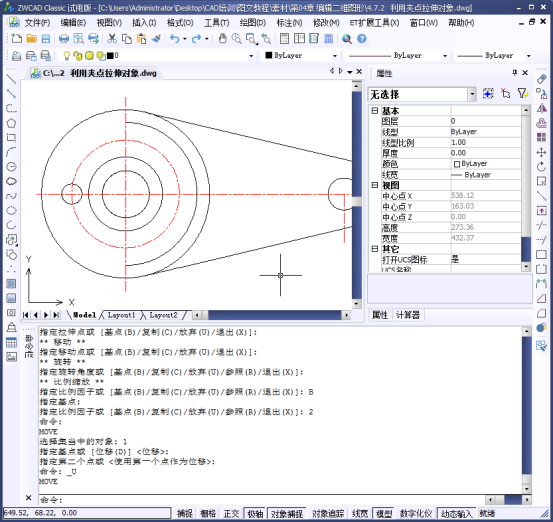Click the Undo arrow icon

click(x=175, y=39)
